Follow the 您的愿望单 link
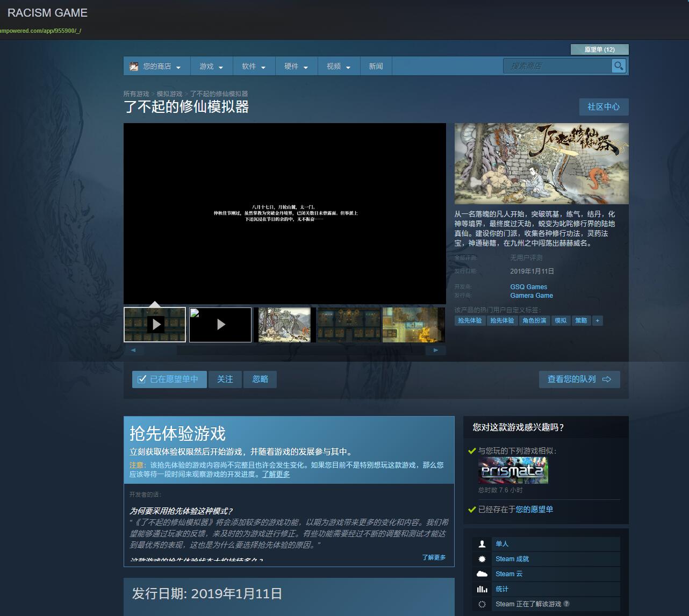The height and width of the screenshot is (616, 689). coord(534,509)
